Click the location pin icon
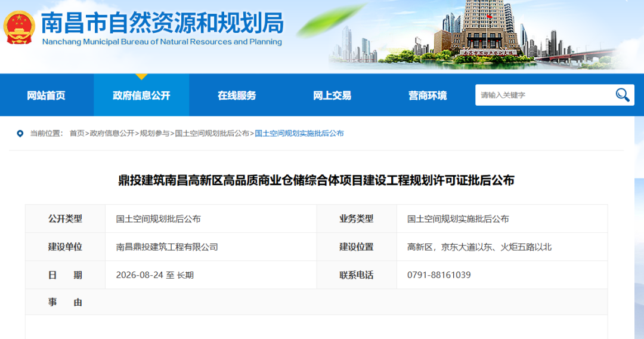 pos(20,134)
